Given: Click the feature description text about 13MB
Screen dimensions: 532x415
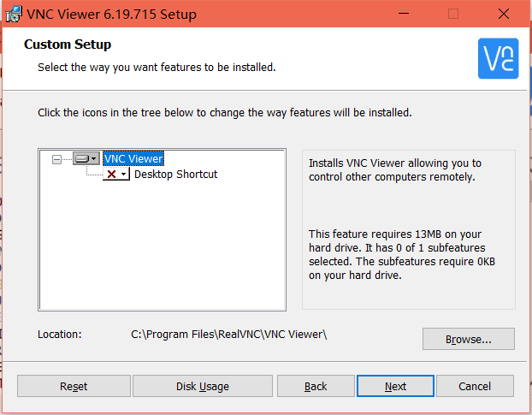Looking at the screenshot, I should click(x=402, y=254).
